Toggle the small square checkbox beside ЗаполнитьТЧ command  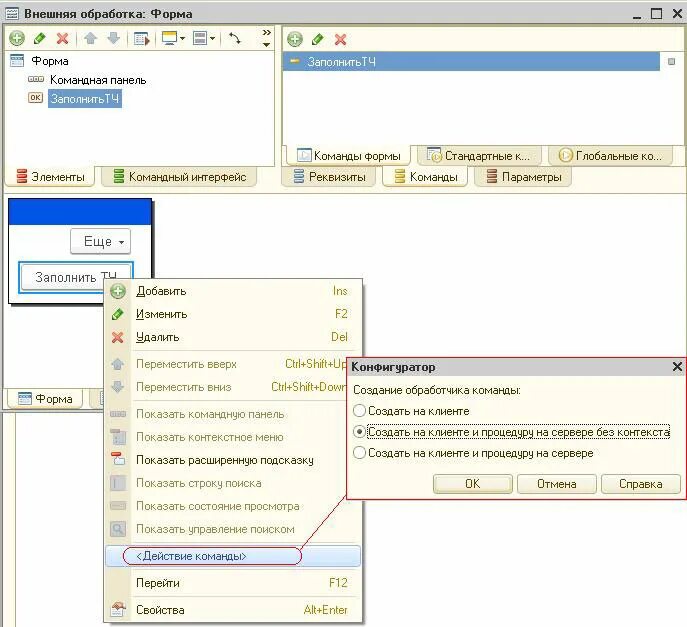pos(671,62)
